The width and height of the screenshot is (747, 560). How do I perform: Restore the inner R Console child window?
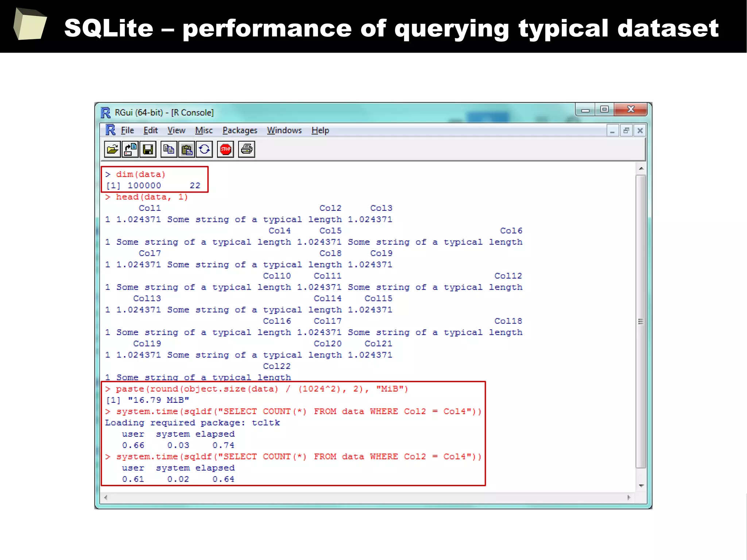[626, 131]
